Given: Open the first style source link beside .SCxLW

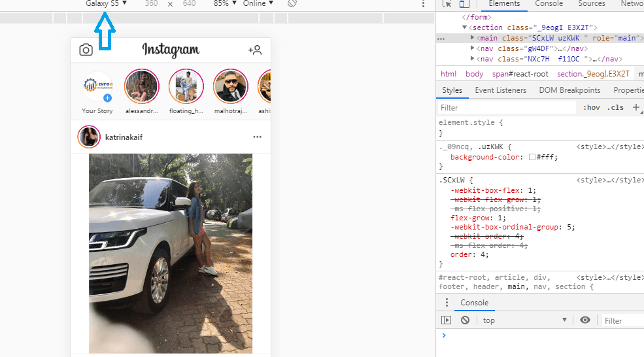Looking at the screenshot, I should tap(609, 180).
